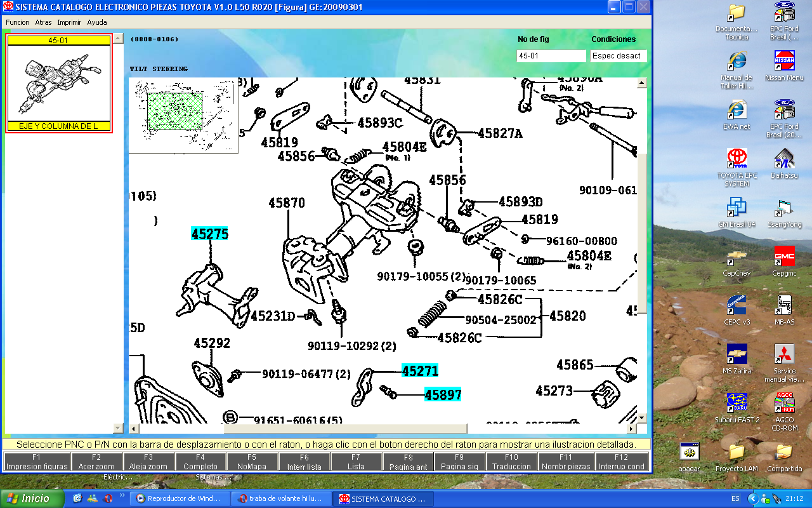The image size is (812, 508).
Task: Launch the EWA net desktop shortcut
Action: [x=737, y=110]
